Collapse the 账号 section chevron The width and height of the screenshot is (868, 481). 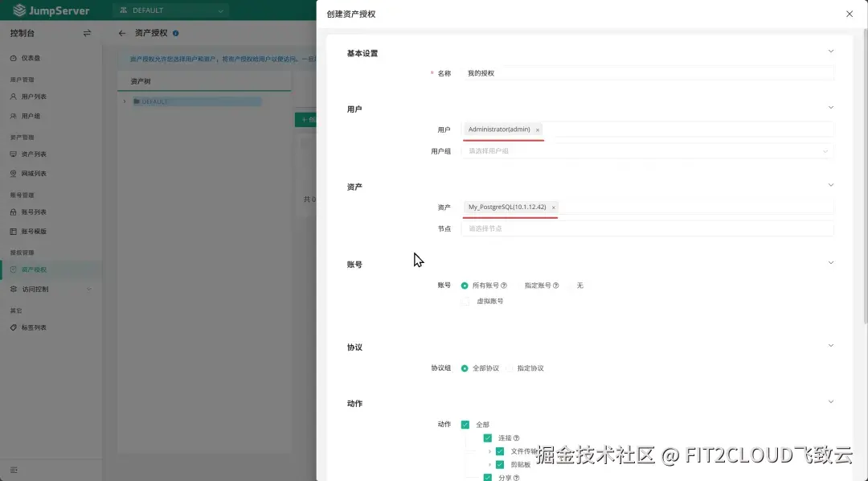(830, 262)
